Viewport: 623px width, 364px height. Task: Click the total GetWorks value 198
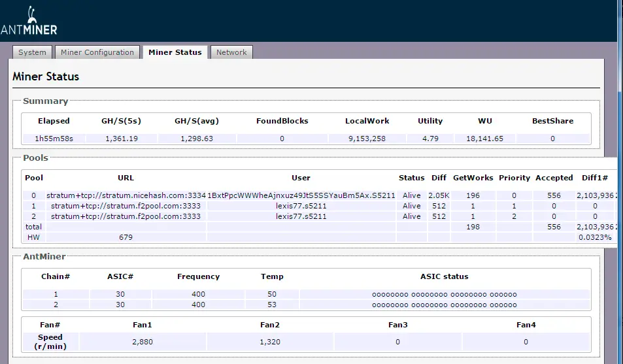point(473,227)
